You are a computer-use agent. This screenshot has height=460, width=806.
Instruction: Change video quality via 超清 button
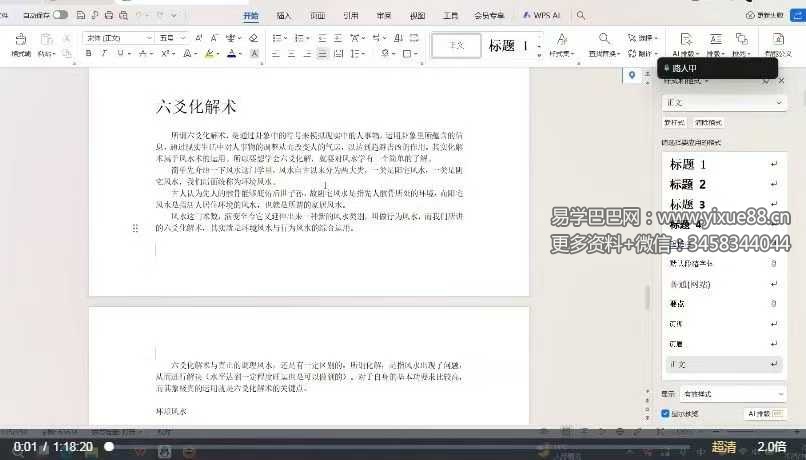point(724,447)
